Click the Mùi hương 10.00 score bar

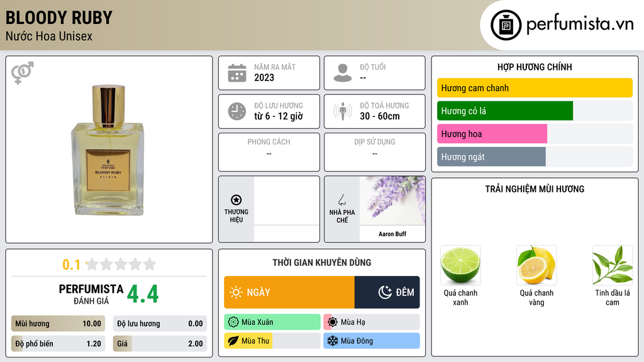(x=58, y=324)
